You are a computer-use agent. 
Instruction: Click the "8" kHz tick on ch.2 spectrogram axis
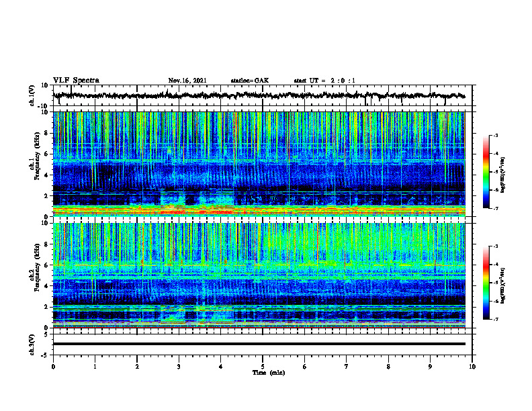[47, 244]
